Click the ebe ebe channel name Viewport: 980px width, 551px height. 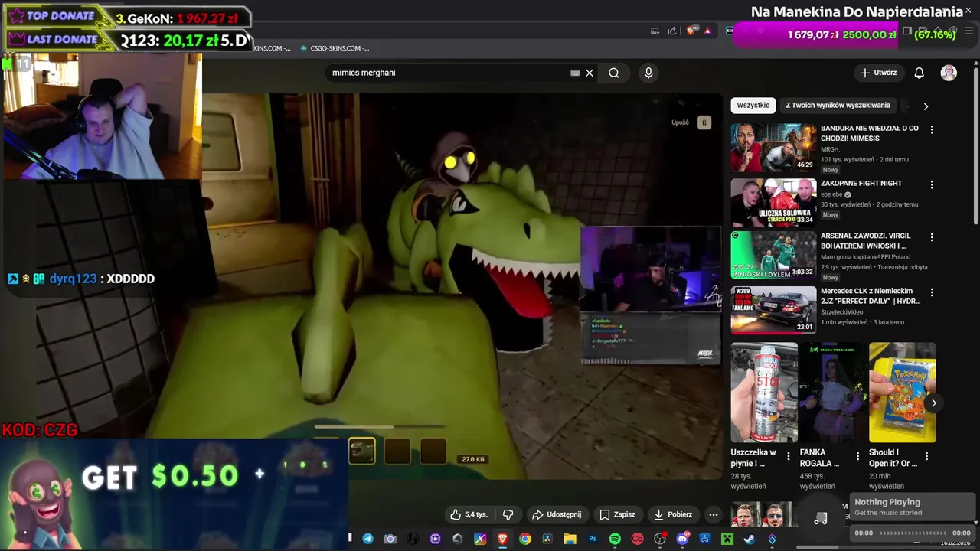click(x=831, y=194)
